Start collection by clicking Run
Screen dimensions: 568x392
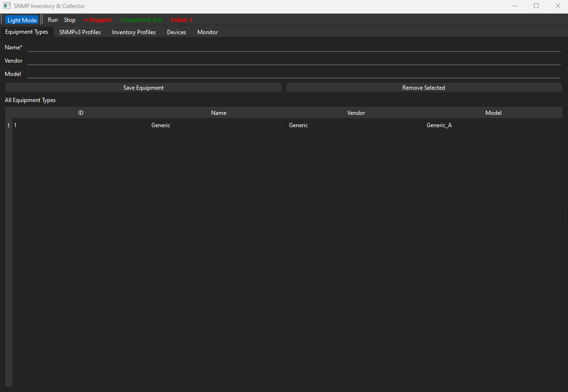53,19
